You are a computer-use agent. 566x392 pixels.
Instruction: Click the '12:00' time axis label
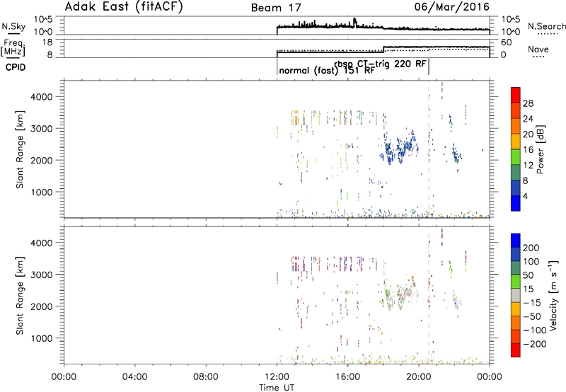point(277,377)
